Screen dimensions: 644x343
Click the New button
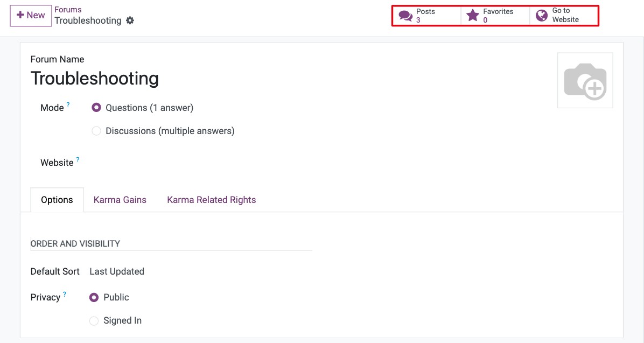31,16
